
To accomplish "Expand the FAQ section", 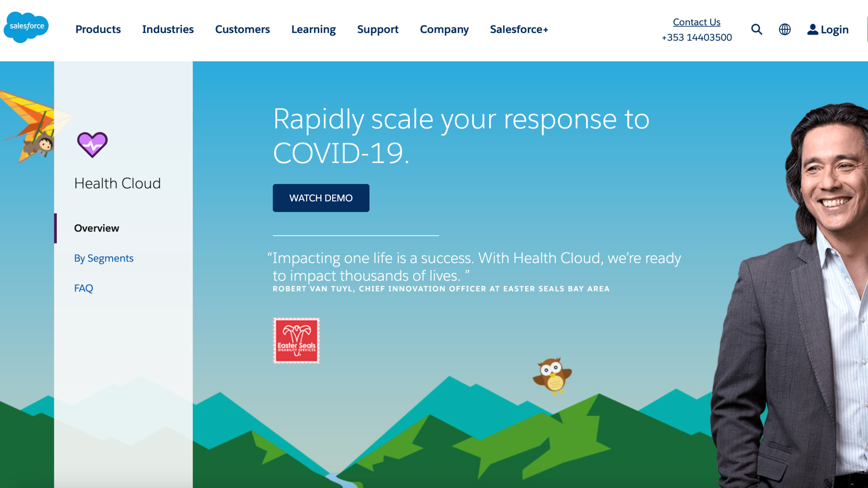I will 84,288.
